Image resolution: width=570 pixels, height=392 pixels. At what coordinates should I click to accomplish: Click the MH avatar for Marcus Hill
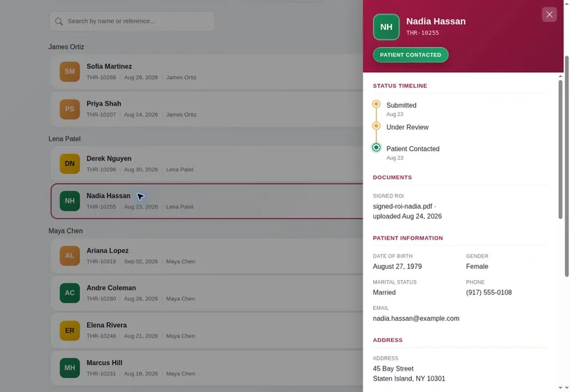coord(70,368)
